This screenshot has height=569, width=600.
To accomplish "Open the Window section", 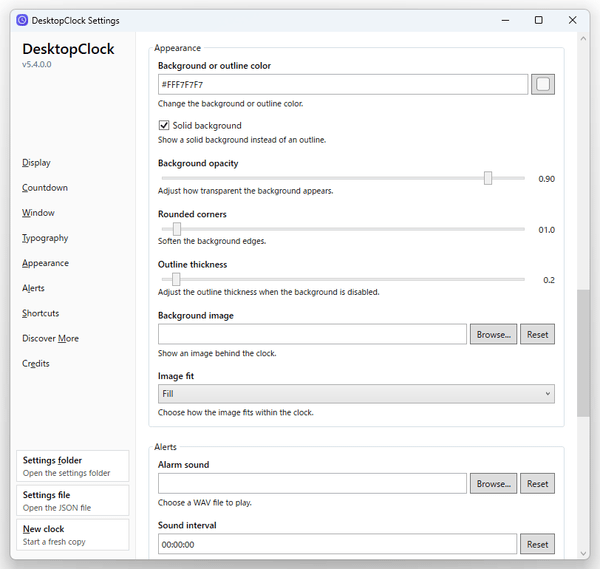I will 38,213.
